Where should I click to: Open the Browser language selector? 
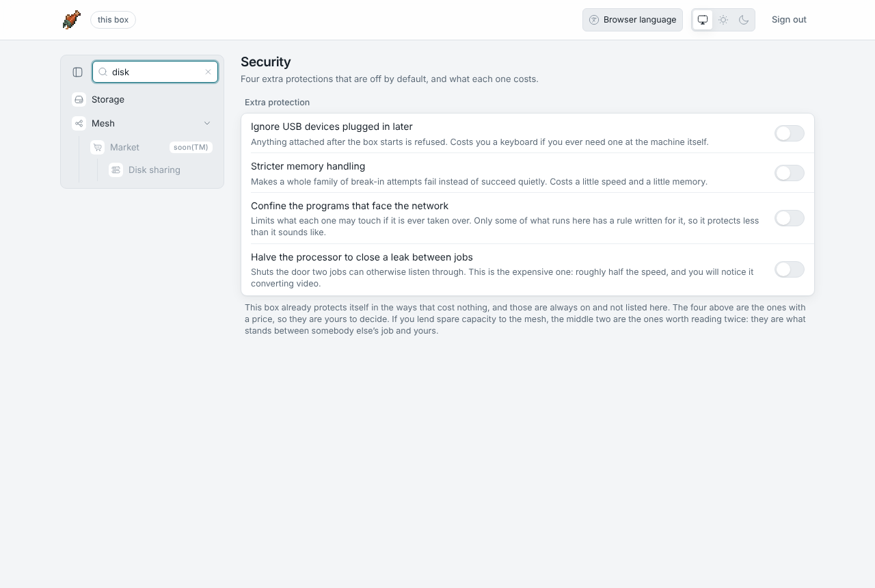click(x=632, y=20)
